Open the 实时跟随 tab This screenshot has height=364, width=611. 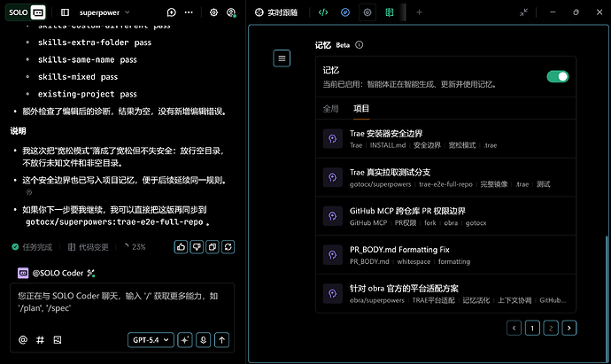(276, 12)
